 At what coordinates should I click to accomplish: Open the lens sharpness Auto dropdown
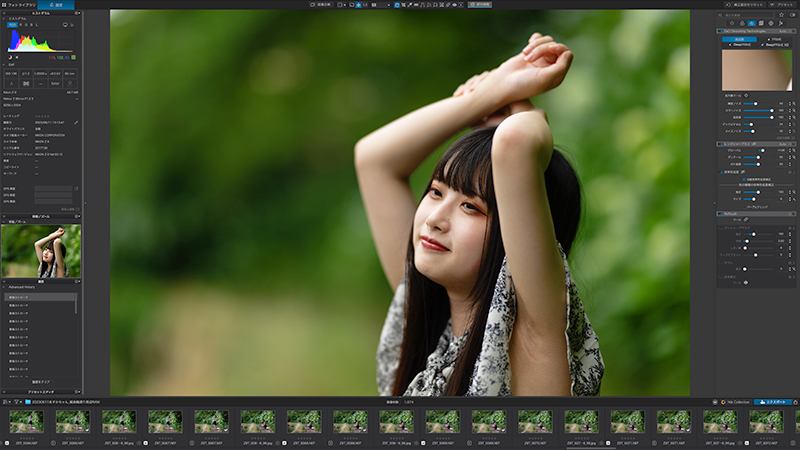click(x=785, y=144)
